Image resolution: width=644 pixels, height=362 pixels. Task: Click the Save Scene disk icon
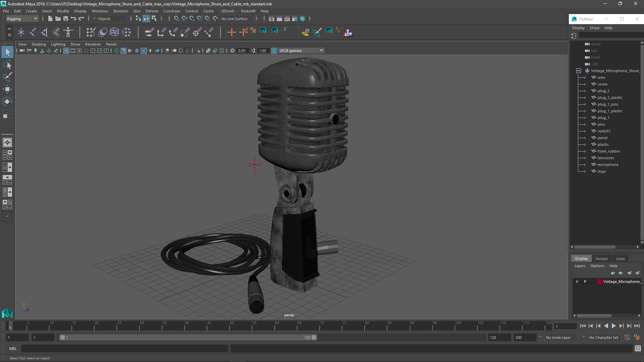pos(66,19)
